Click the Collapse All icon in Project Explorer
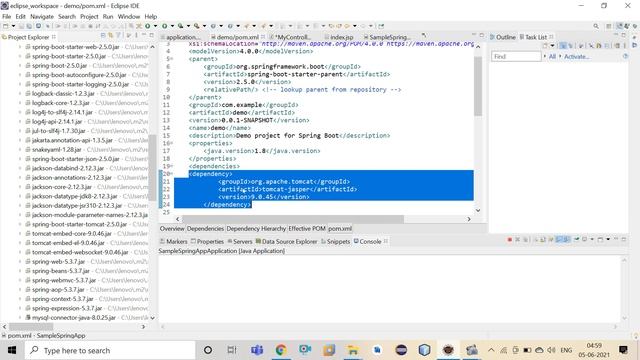The width and height of the screenshot is (640, 360). click(103, 36)
